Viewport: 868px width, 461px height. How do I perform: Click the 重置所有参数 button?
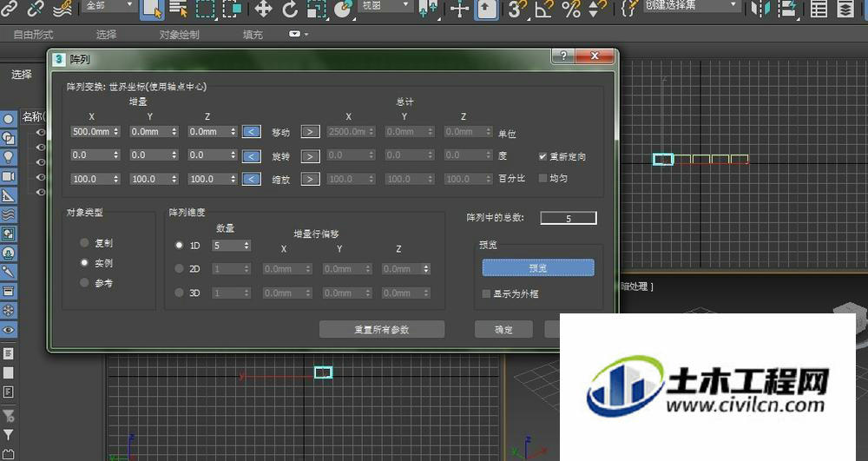382,329
